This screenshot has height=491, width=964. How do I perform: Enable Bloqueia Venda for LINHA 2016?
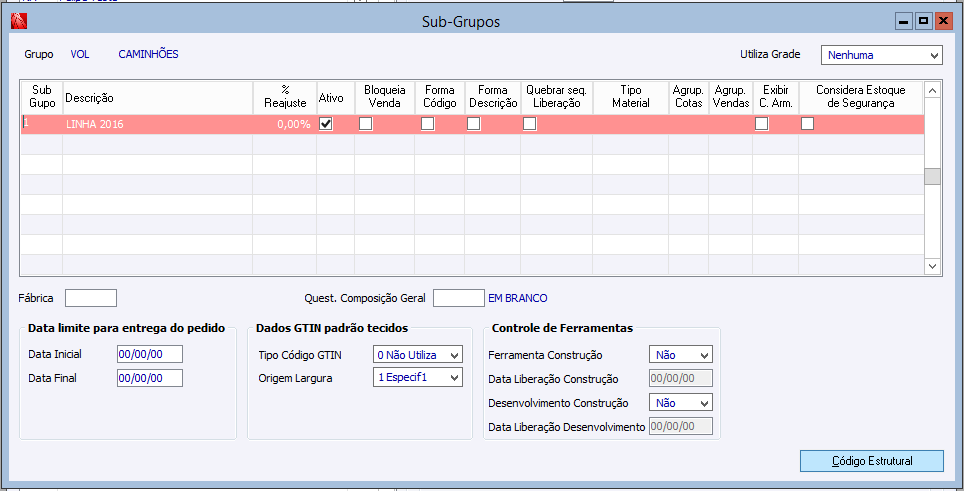click(x=366, y=124)
